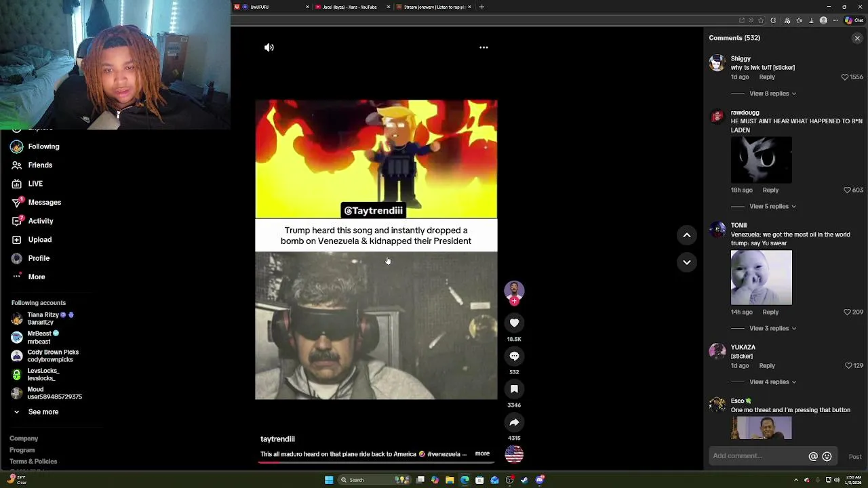868x488 pixels.
Task: Open rawdougg's comment image thumbnail
Action: (x=761, y=160)
